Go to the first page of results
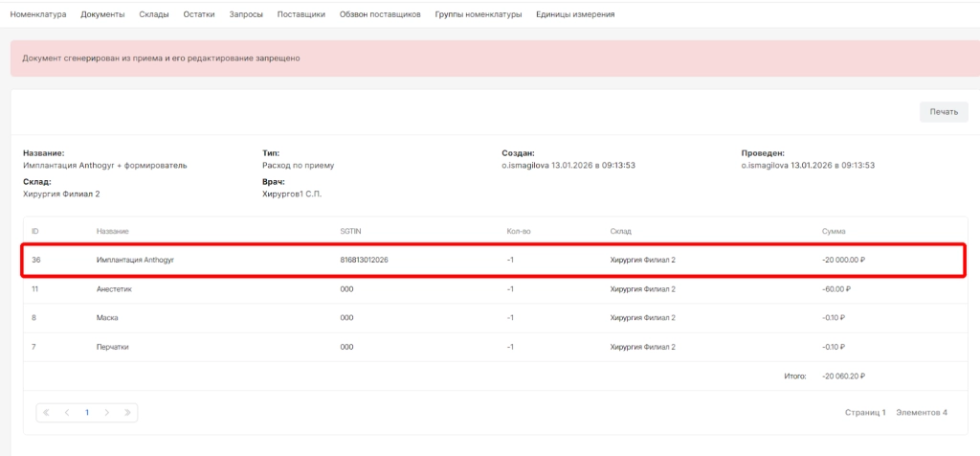The image size is (980, 456). [46, 412]
